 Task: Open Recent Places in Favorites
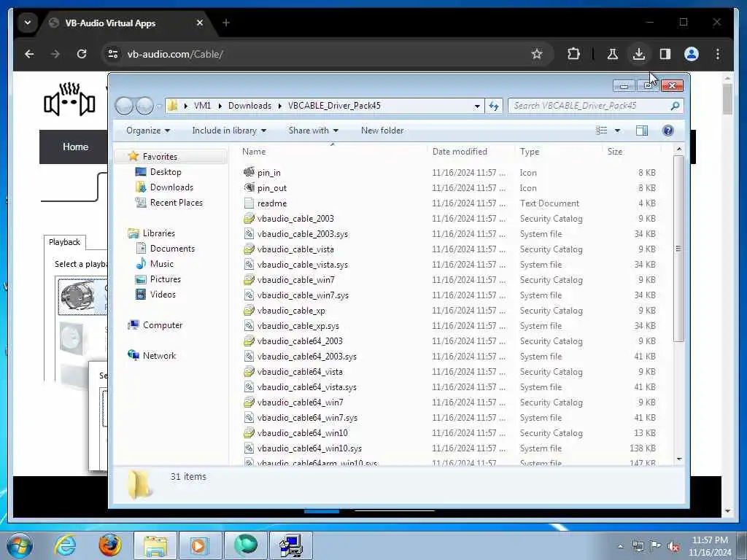click(x=177, y=203)
